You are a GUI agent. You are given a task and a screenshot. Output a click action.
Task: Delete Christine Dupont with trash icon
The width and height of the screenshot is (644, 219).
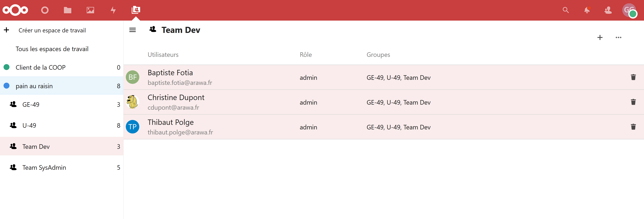(x=633, y=102)
